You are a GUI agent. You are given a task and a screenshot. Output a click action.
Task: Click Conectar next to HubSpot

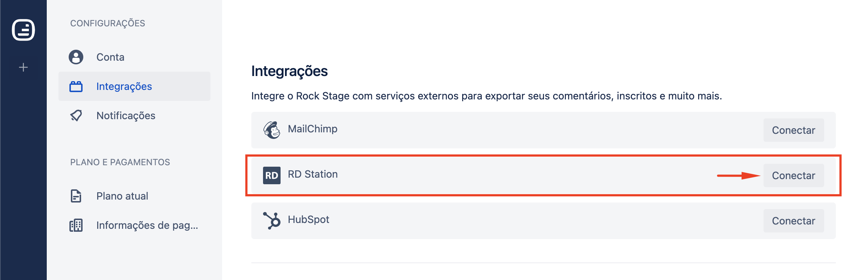[793, 221]
